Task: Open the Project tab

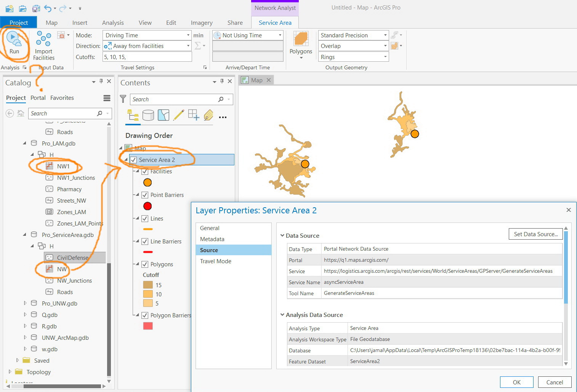Action: pos(19,22)
